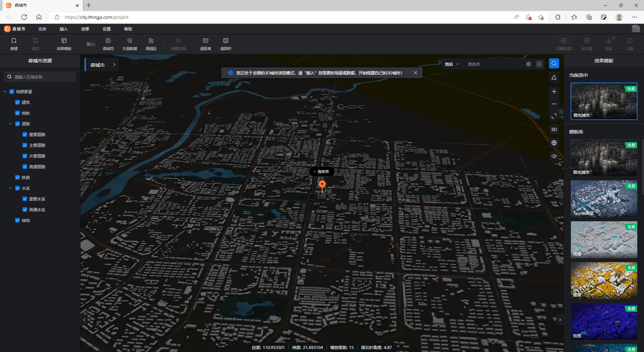The height and width of the screenshot is (352, 644).
Task: Uncheck the 道路 layer checkbox
Action: click(x=17, y=124)
